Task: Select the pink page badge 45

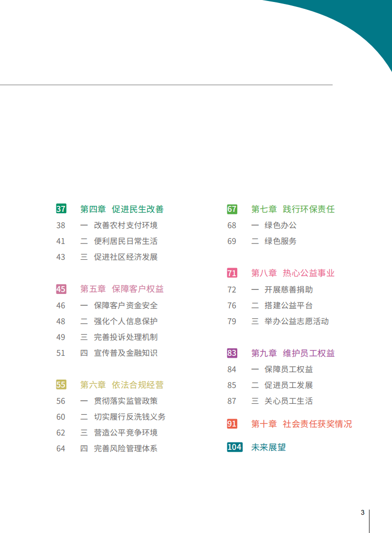Action: [61, 289]
